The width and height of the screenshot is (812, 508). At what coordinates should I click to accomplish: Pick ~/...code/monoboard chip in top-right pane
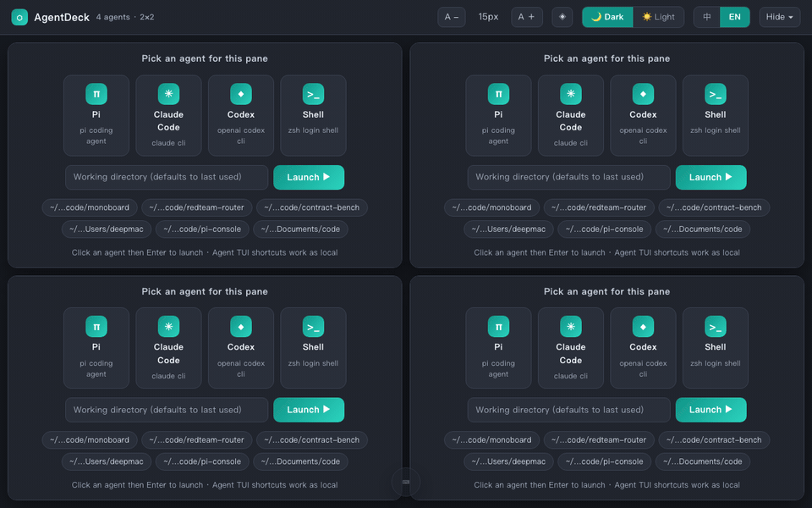pos(492,207)
